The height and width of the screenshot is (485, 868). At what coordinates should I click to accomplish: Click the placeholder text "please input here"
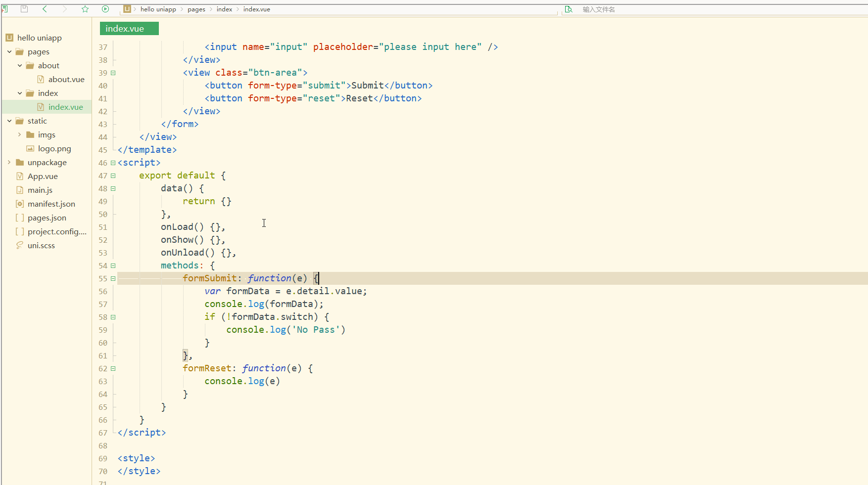click(x=430, y=47)
